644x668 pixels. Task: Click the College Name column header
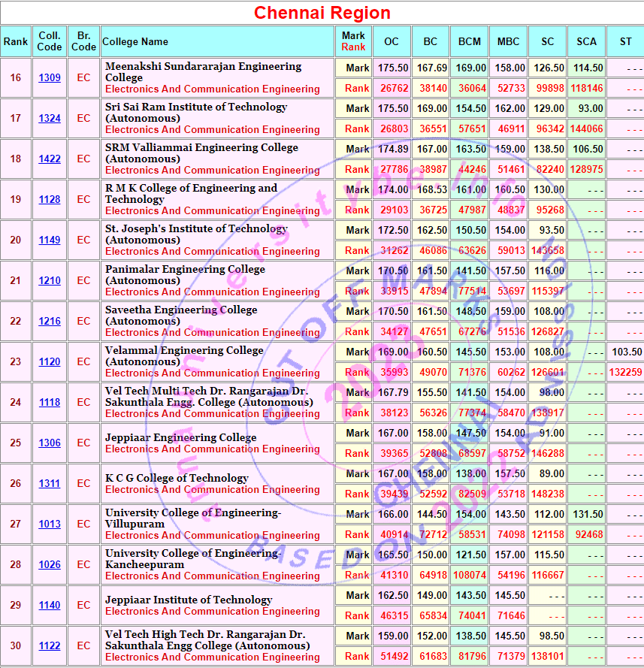[x=135, y=41]
